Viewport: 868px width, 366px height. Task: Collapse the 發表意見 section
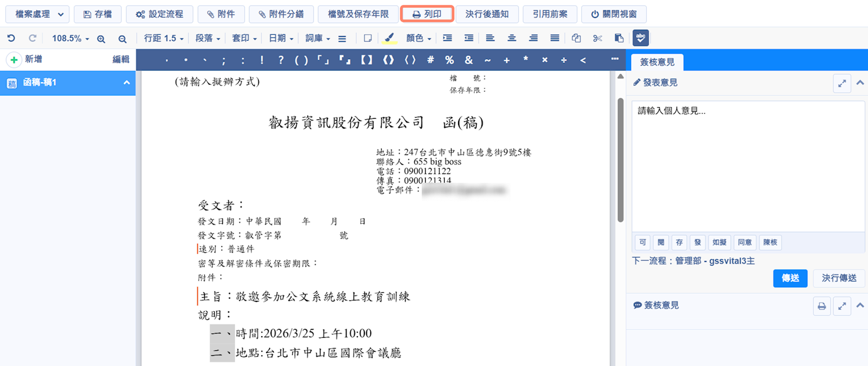pos(860,83)
